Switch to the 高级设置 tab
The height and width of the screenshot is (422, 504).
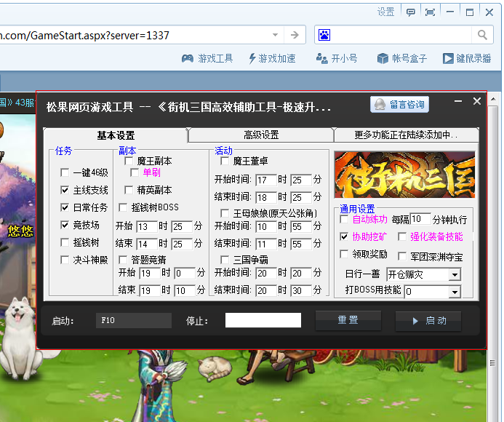(261, 135)
